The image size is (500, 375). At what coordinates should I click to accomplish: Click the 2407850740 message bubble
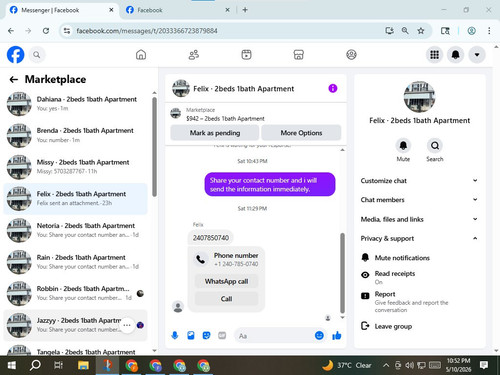pos(211,238)
